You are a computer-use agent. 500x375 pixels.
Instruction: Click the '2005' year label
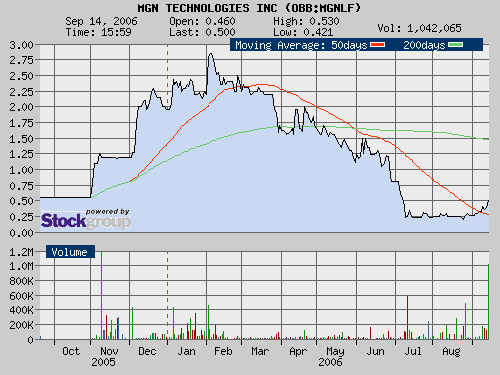[x=103, y=362]
